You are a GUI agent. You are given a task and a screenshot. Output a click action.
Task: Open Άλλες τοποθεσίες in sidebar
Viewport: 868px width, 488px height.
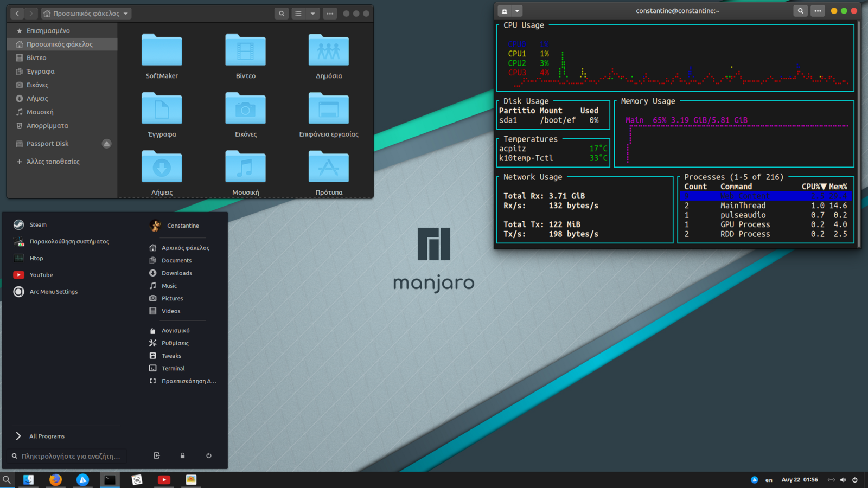(x=62, y=162)
